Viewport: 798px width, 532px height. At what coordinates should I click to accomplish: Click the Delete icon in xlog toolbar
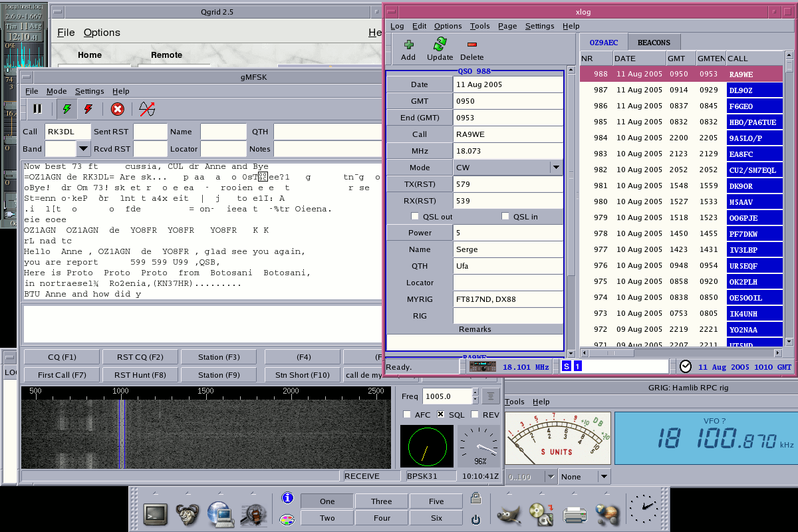point(471,49)
